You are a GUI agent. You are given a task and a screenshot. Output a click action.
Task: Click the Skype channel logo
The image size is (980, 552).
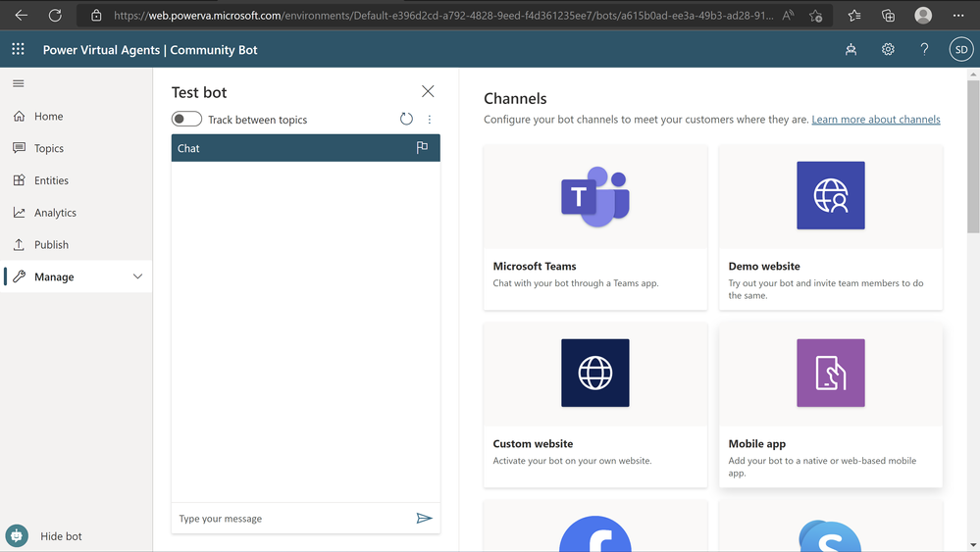830,535
